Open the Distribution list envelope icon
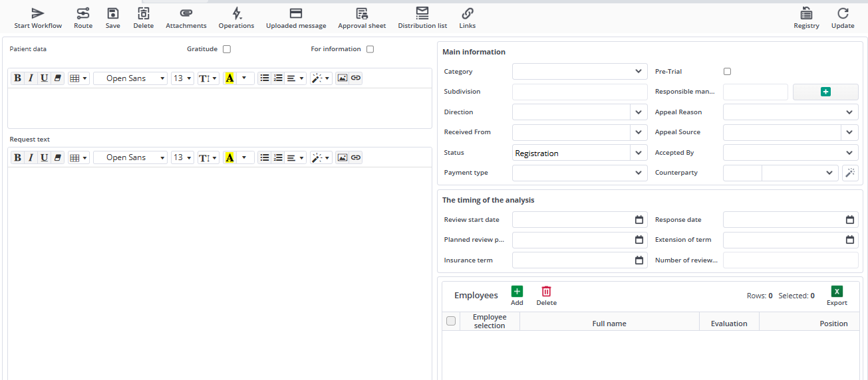This screenshot has height=380, width=868. pos(422,13)
